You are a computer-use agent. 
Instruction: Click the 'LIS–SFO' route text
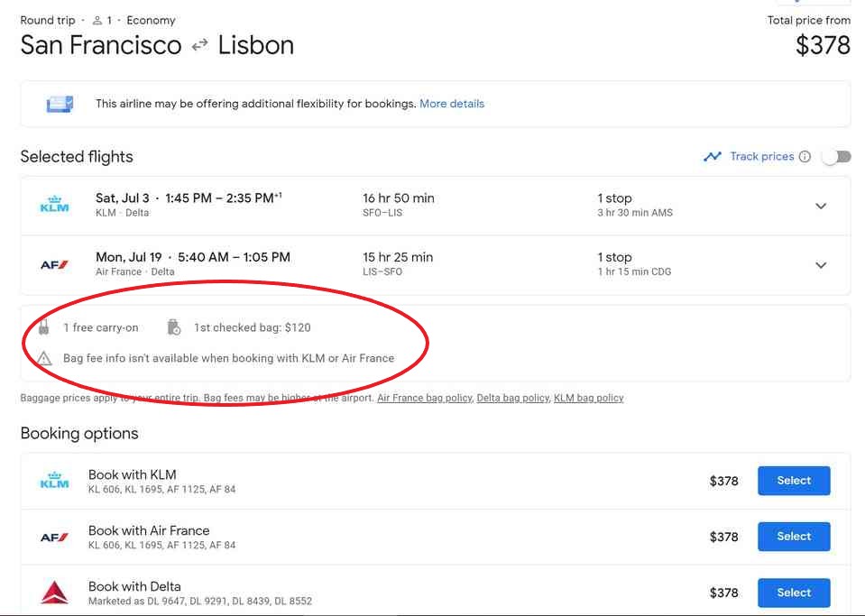pyautogui.click(x=382, y=271)
